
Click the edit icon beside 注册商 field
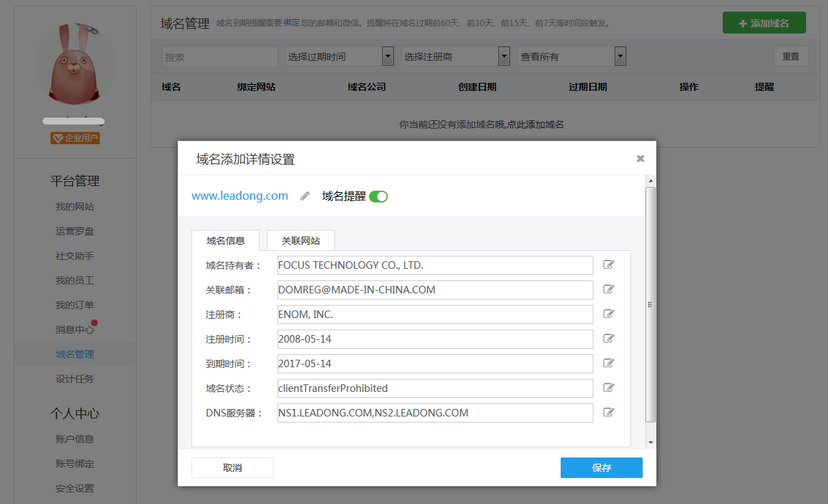pyautogui.click(x=609, y=314)
